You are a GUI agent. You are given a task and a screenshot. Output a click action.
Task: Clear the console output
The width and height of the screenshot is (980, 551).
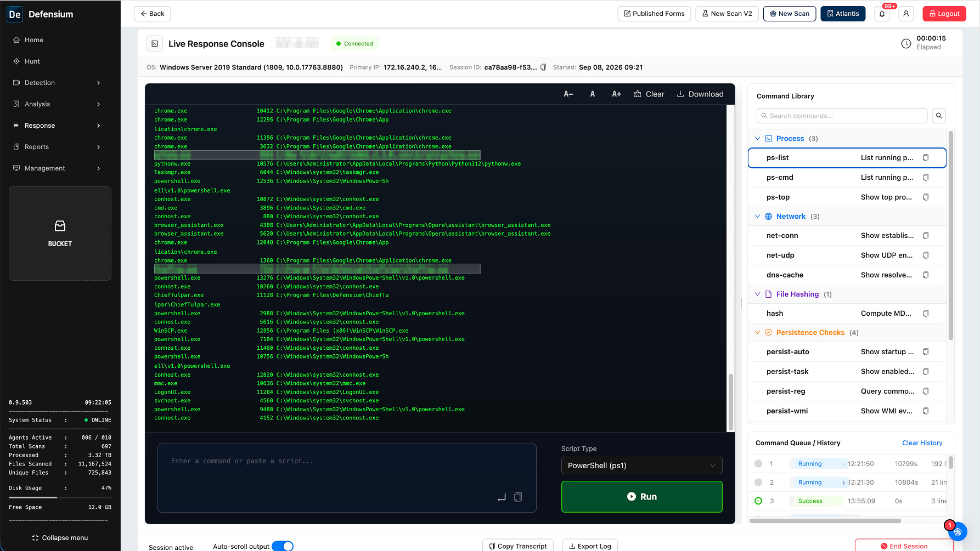(x=649, y=94)
